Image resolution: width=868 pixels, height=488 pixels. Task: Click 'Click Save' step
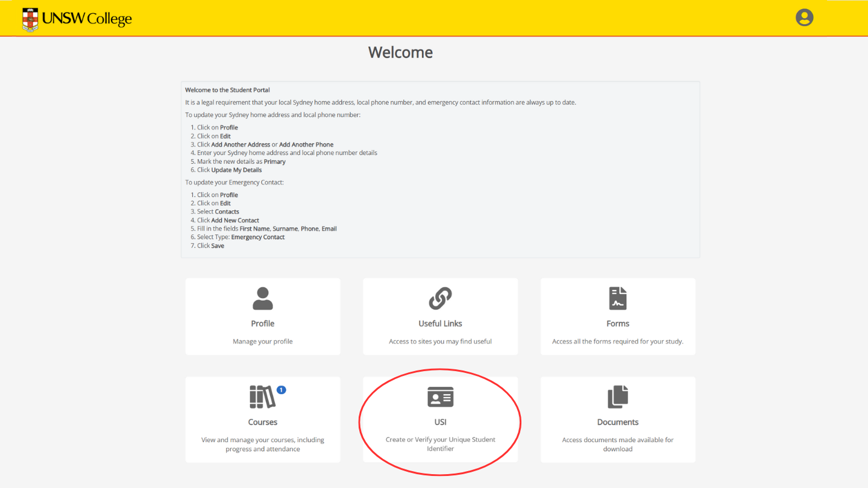(x=210, y=245)
